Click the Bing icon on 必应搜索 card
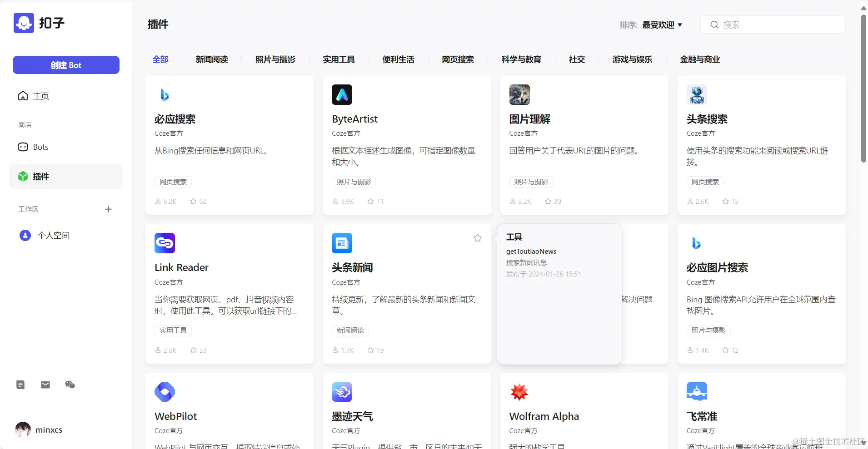The image size is (868, 449). 165,94
